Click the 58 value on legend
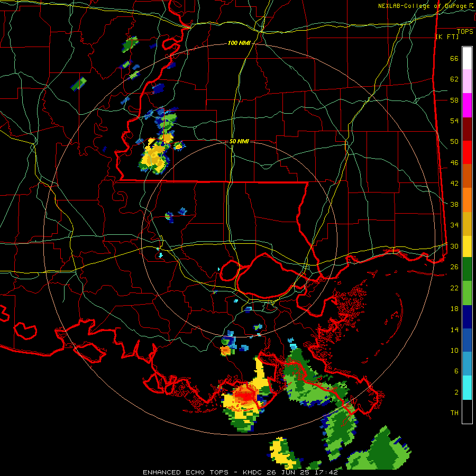476x476 pixels. (454, 100)
